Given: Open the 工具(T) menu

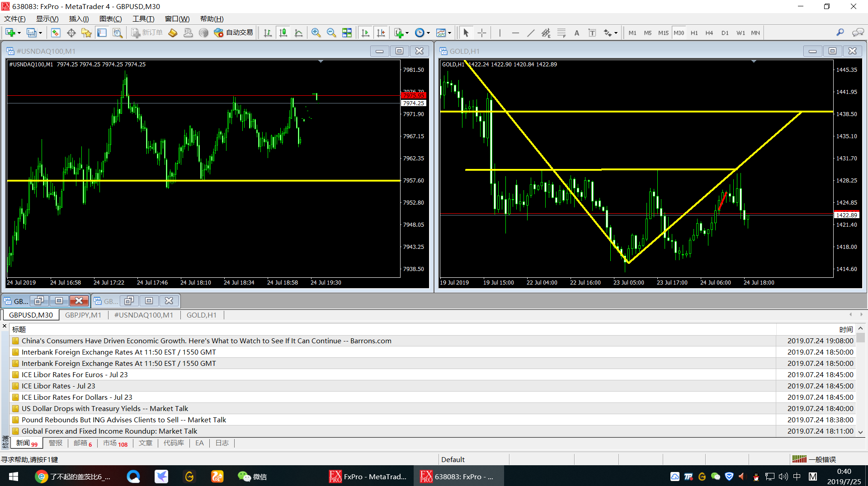Looking at the screenshot, I should coord(143,19).
